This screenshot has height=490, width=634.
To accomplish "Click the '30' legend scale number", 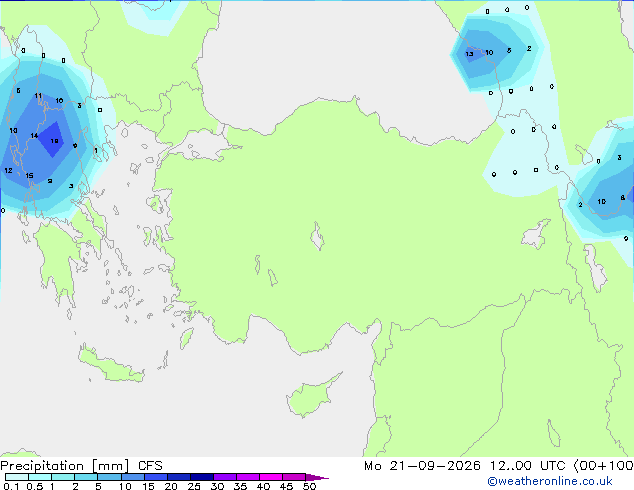I will pos(217,486).
